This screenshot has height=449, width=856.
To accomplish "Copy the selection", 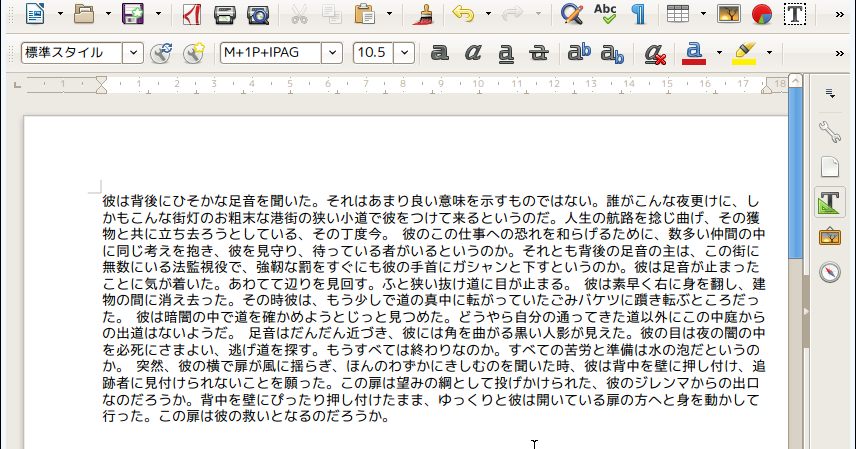I will click(331, 14).
